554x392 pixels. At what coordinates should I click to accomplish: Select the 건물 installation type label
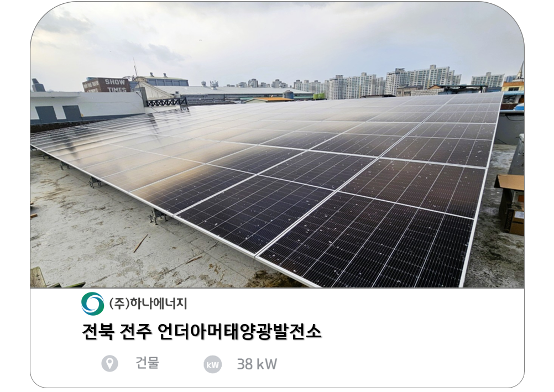pos(147,363)
